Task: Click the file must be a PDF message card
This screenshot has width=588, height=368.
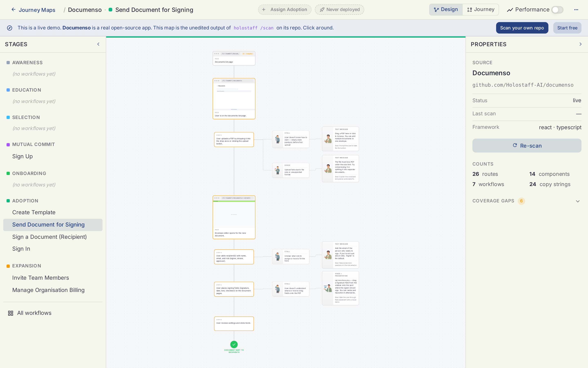Action: [x=340, y=168]
